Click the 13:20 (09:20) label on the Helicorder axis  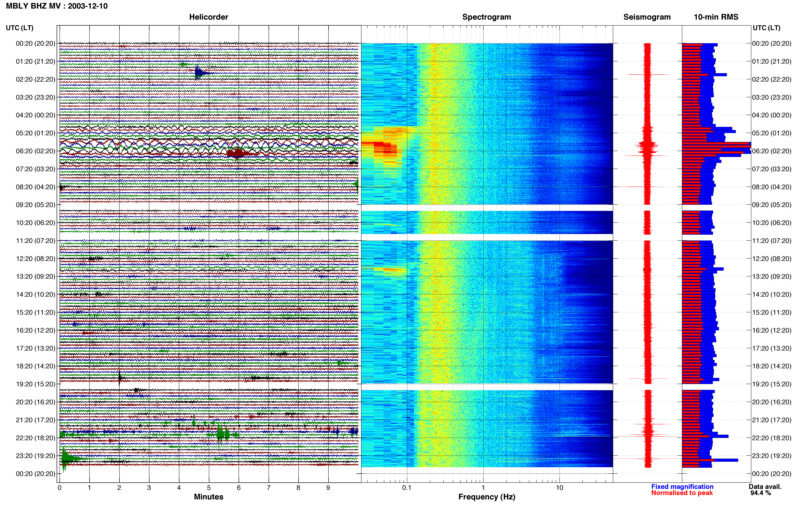36,277
